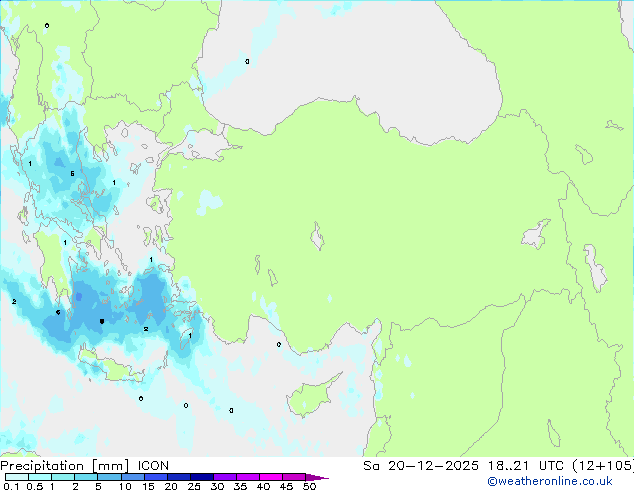This screenshot has height=490, width=634.
Task: Click the legend scale label '10'
Action: tap(125, 486)
